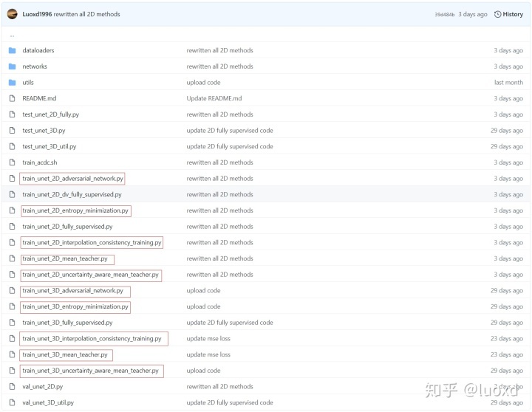The height and width of the screenshot is (412, 532).
Task: Open train_unet_3D_interpolation_consistency_training.py
Action: point(92,338)
